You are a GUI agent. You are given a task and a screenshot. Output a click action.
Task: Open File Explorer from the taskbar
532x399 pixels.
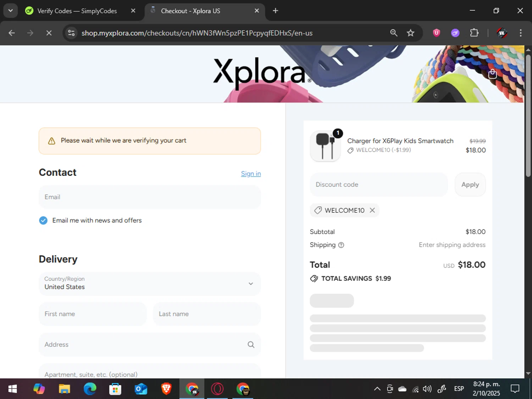pos(65,389)
